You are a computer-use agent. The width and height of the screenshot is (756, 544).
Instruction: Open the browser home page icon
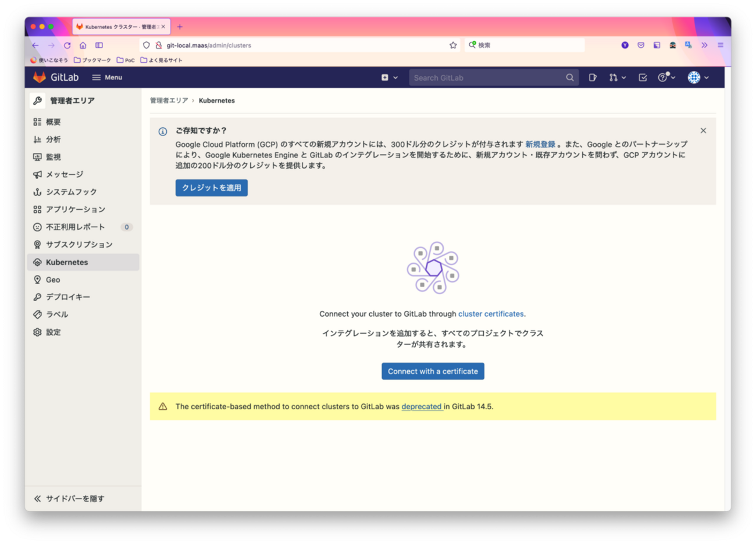click(x=83, y=45)
